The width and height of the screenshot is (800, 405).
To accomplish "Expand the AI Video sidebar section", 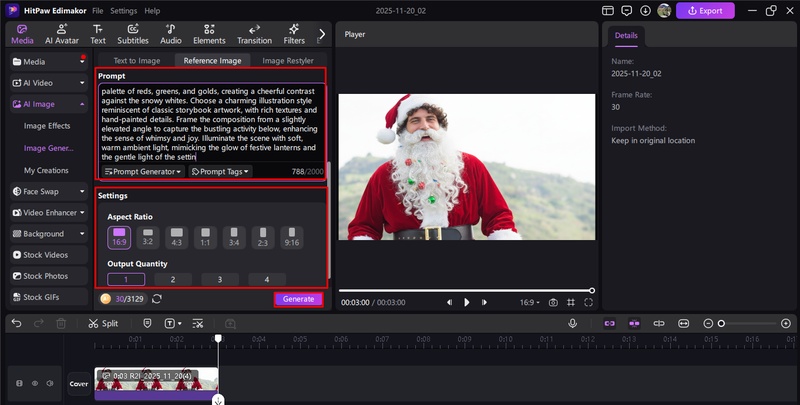I will 49,83.
